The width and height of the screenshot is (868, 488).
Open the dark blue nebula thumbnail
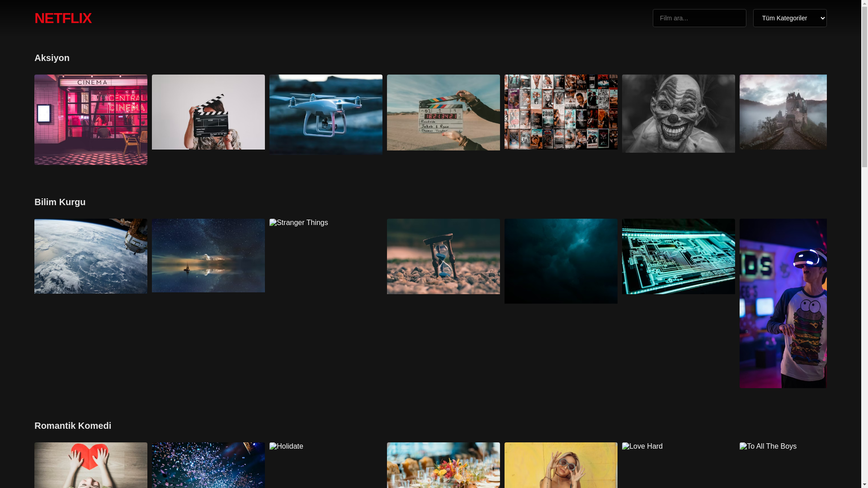pyautogui.click(x=561, y=261)
